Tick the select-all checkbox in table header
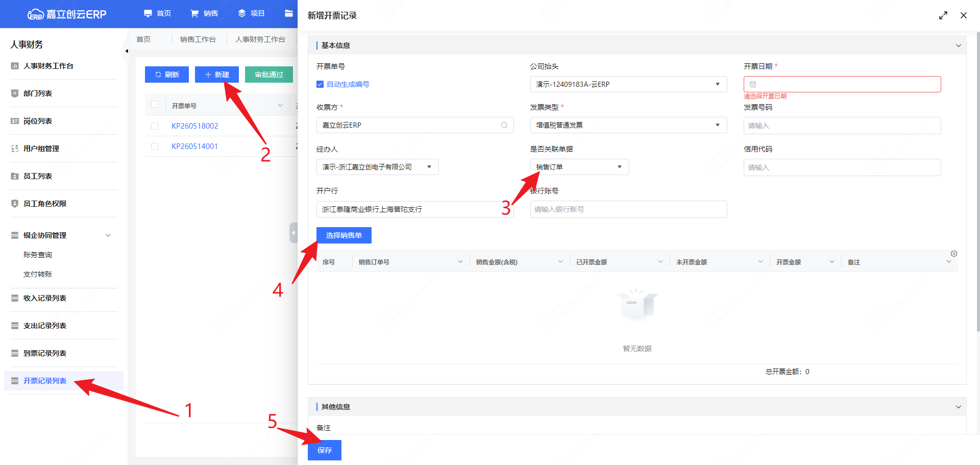 155,104
